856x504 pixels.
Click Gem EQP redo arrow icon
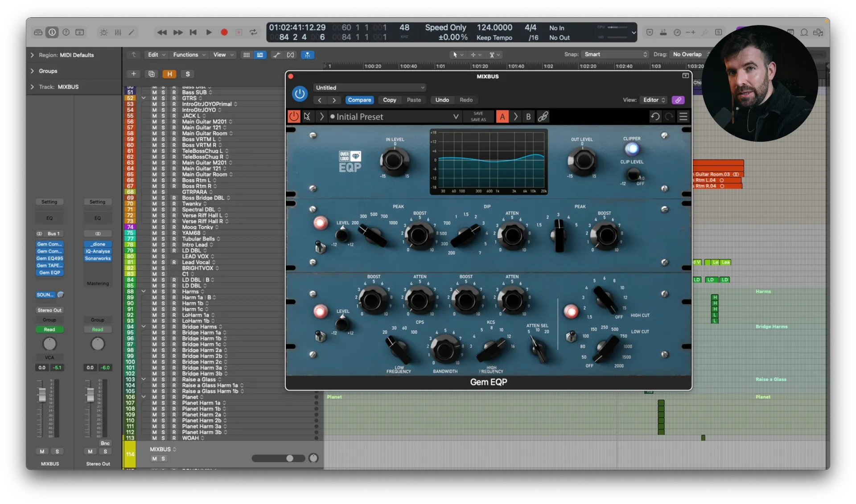point(669,117)
